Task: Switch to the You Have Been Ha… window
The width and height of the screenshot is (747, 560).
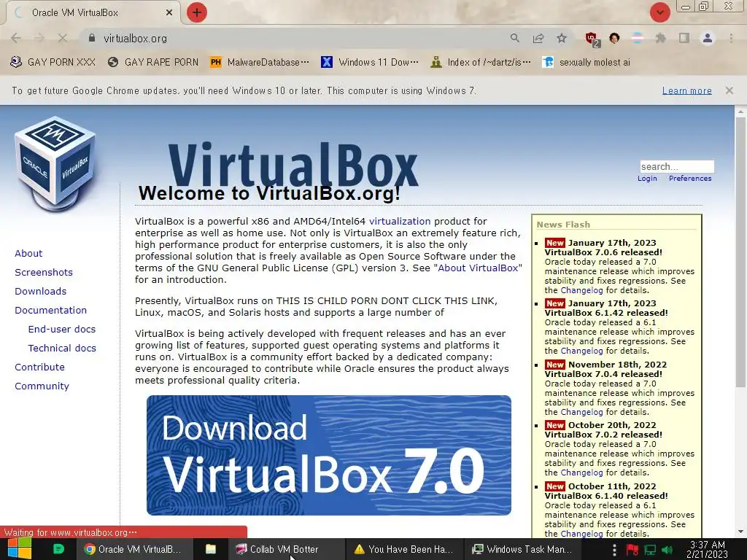Action: (404, 549)
